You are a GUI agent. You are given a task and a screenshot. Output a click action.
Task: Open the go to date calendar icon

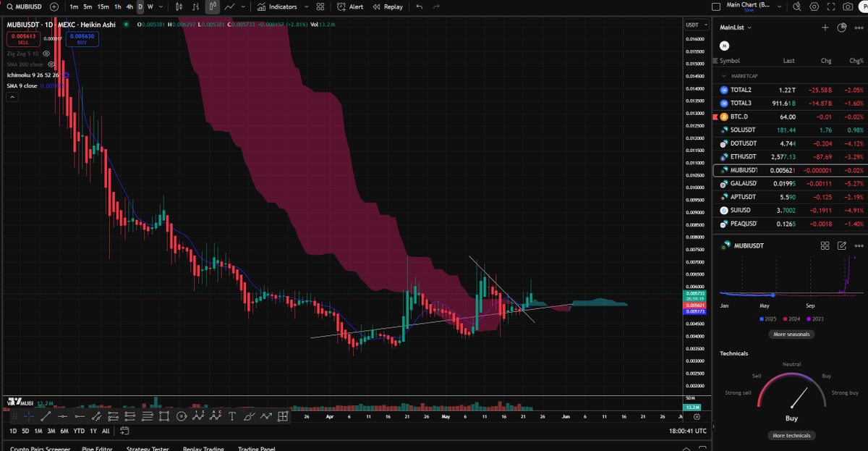[124, 431]
